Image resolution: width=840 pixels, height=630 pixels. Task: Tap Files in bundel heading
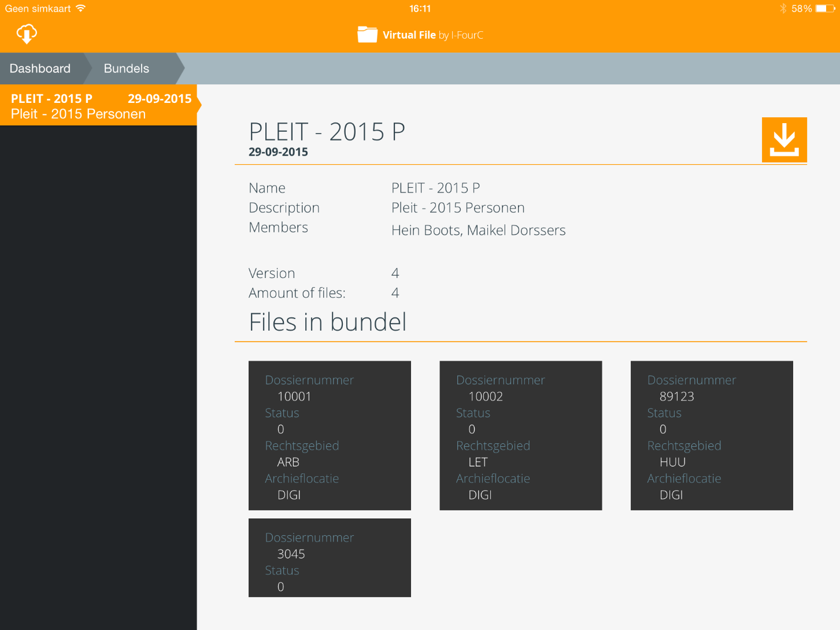[x=327, y=322]
